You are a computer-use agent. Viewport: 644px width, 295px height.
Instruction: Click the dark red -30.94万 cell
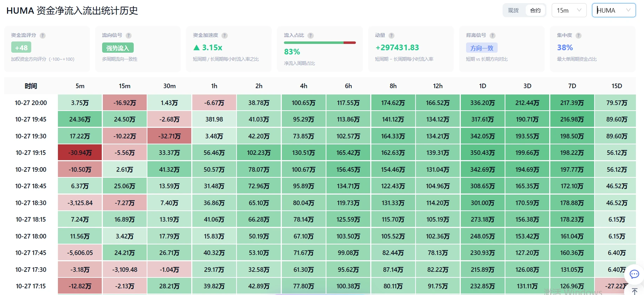point(80,153)
